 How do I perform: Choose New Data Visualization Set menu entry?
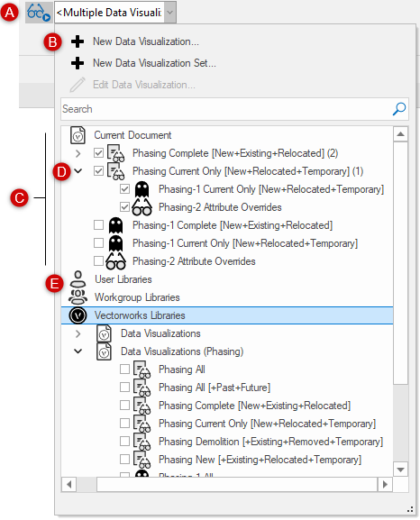coord(154,63)
